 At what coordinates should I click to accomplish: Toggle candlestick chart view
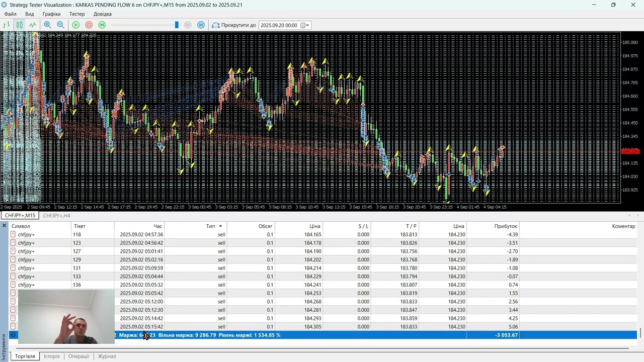click(19, 25)
